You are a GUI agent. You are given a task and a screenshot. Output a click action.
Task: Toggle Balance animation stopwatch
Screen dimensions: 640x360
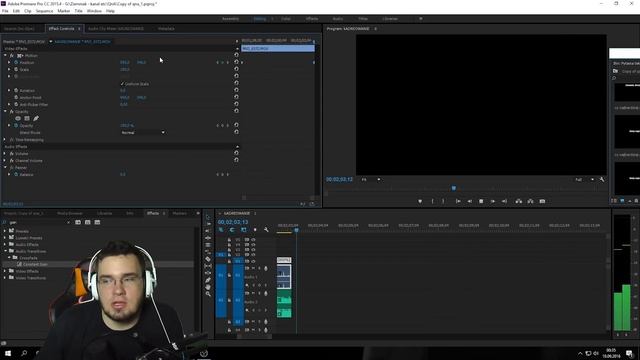[16, 174]
